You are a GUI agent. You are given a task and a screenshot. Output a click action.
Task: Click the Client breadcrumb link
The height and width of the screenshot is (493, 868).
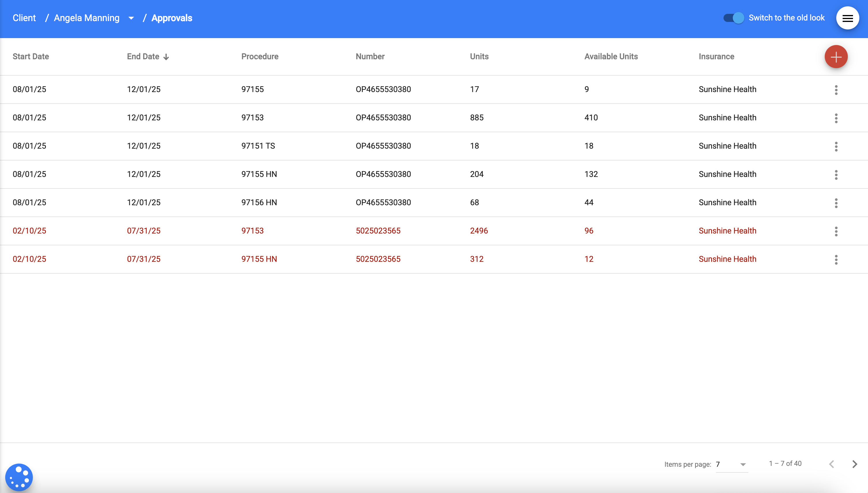coord(24,18)
